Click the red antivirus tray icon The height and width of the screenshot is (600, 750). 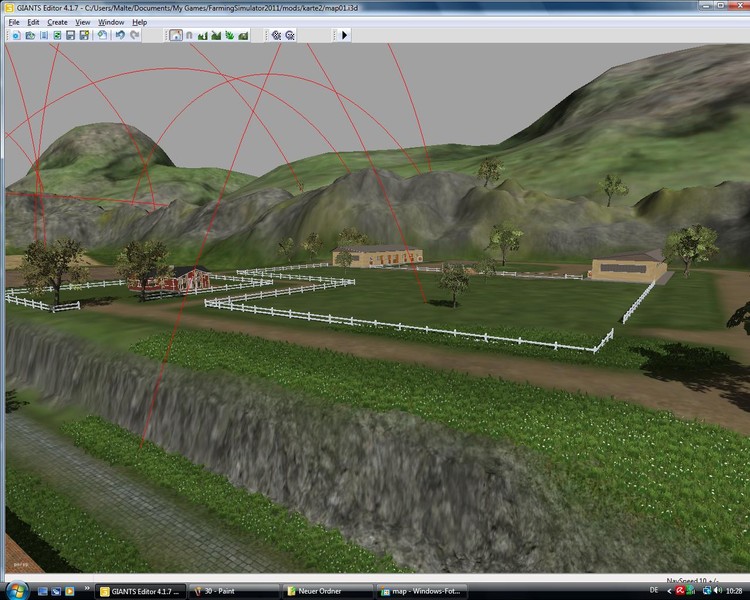coord(680,591)
